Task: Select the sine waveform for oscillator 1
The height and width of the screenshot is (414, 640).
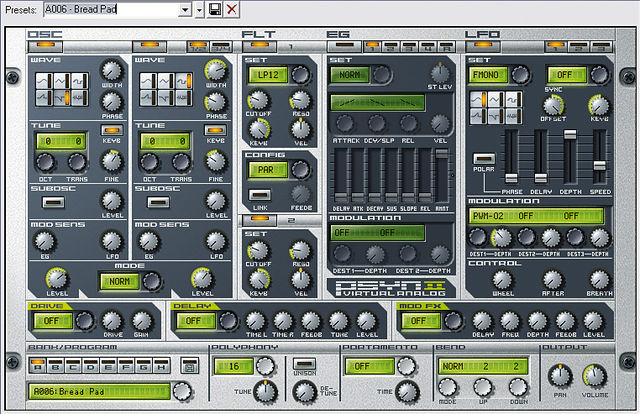Action: pos(44,81)
